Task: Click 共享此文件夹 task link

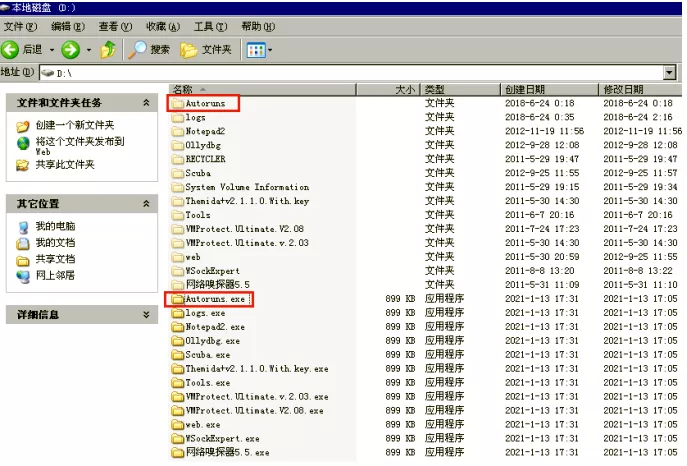Action: point(64,165)
